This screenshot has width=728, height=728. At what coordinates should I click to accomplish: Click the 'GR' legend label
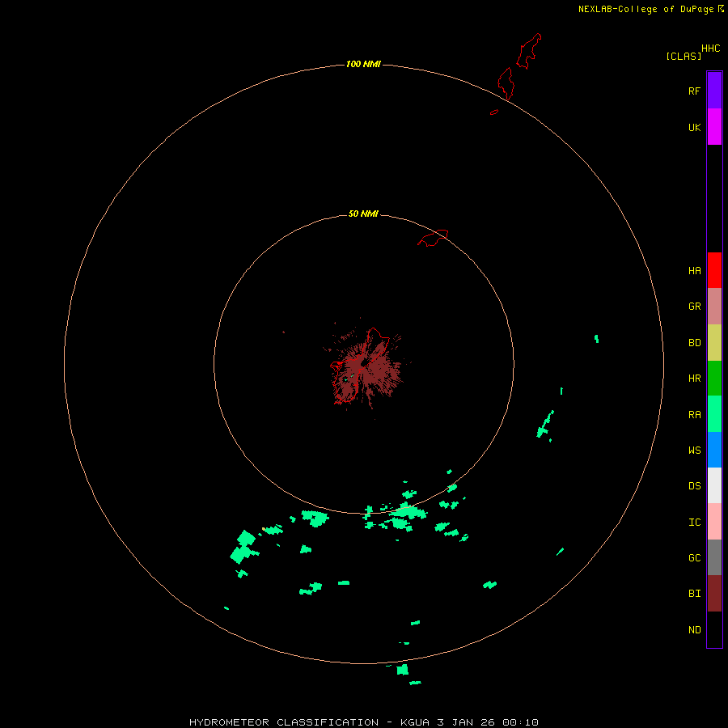[x=695, y=307]
